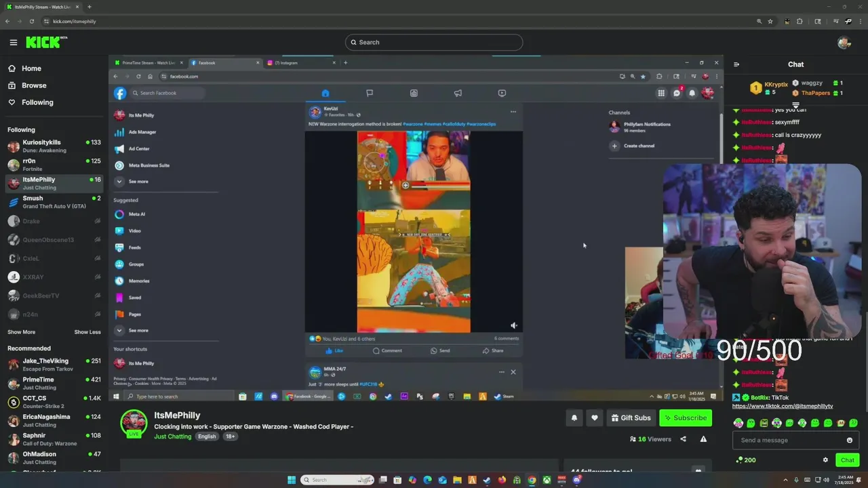The image size is (868, 488).
Task: Toggle follow heart for ItsMePhilly
Action: click(x=595, y=418)
